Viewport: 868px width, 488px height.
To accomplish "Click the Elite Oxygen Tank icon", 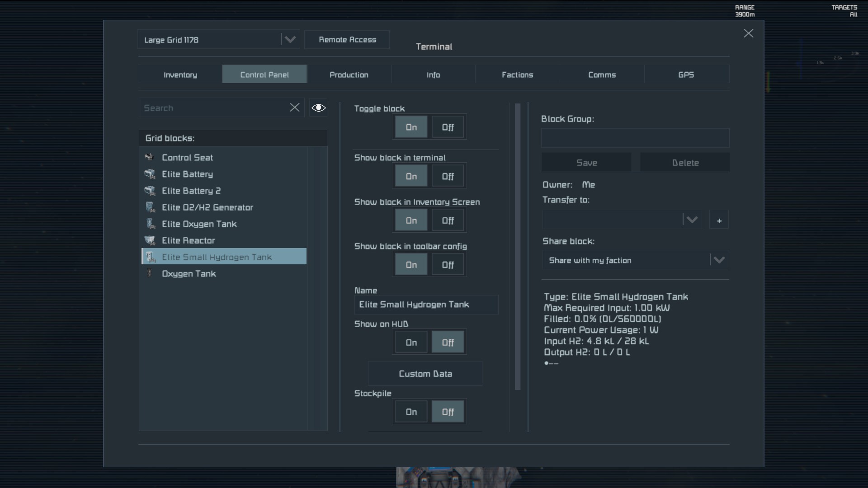I will [x=150, y=224].
